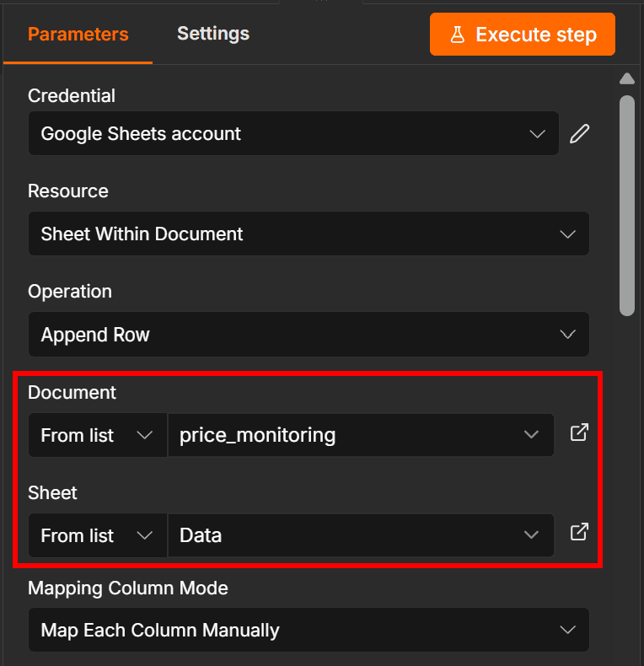
Task: Run the node with Execute step
Action: (x=523, y=34)
